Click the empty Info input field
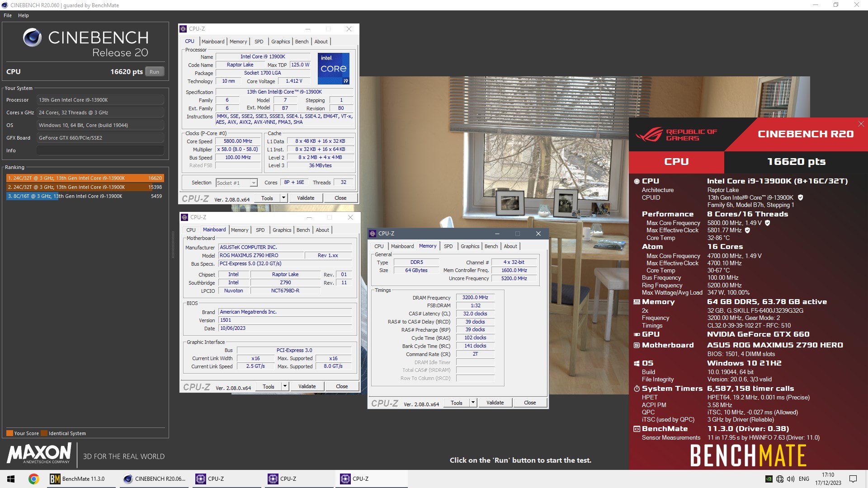The width and height of the screenshot is (868, 488). point(100,150)
